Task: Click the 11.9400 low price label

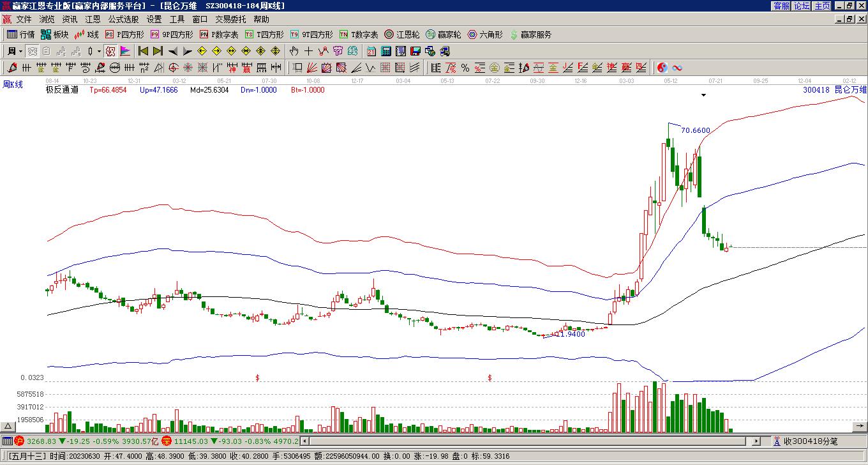Action: click(570, 334)
